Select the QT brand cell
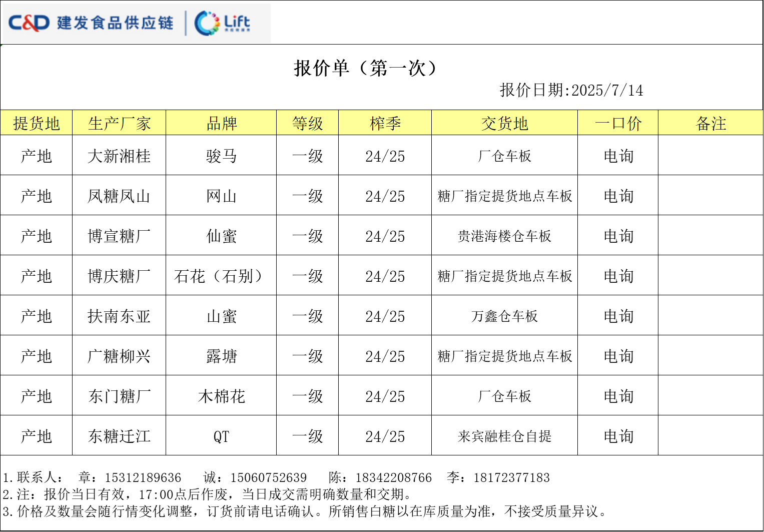 coord(221,436)
